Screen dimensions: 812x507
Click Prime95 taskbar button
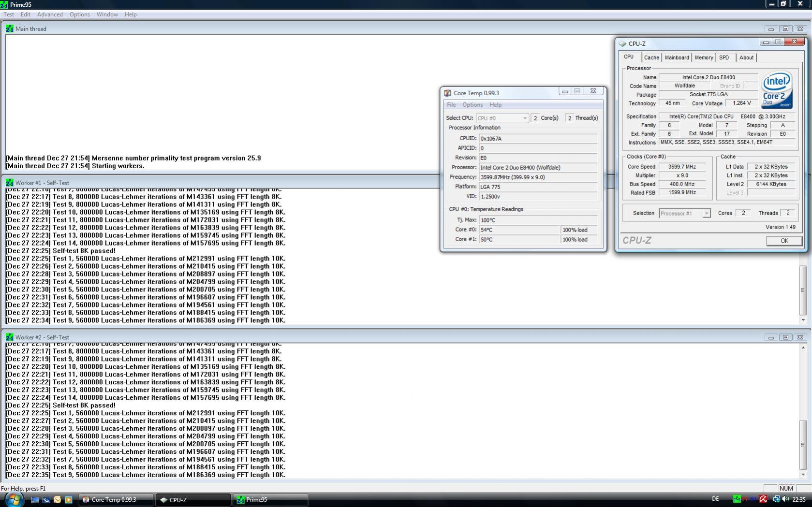pos(270,500)
